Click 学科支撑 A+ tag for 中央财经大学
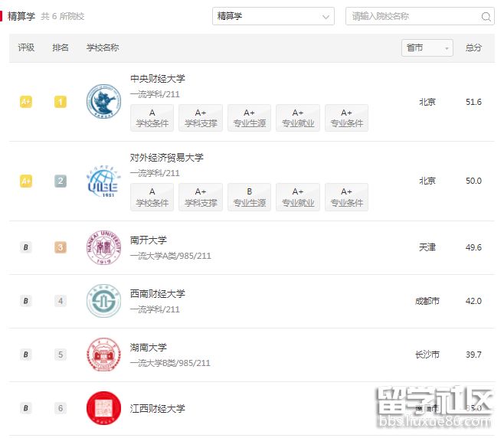504x438 pixels. (x=201, y=118)
